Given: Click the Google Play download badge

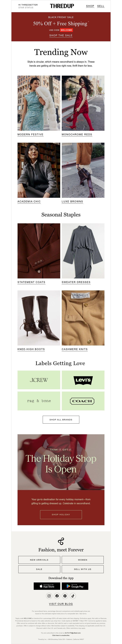Looking at the screenshot, I should tap(75, 586).
